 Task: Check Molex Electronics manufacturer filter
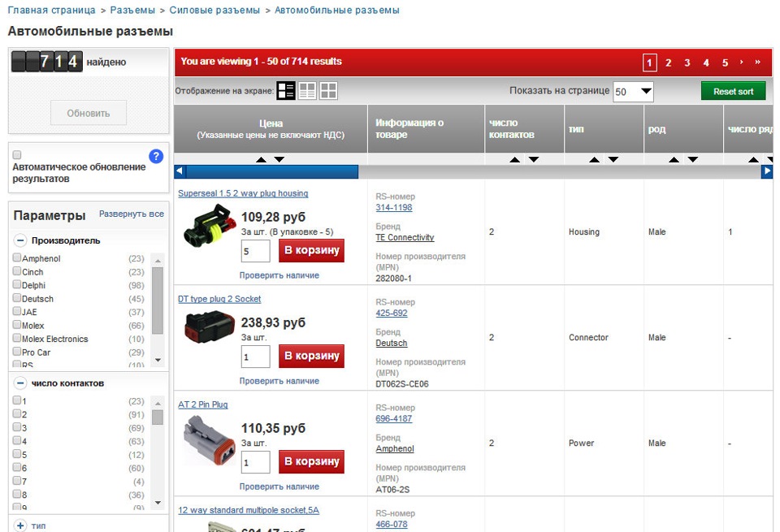(x=17, y=338)
